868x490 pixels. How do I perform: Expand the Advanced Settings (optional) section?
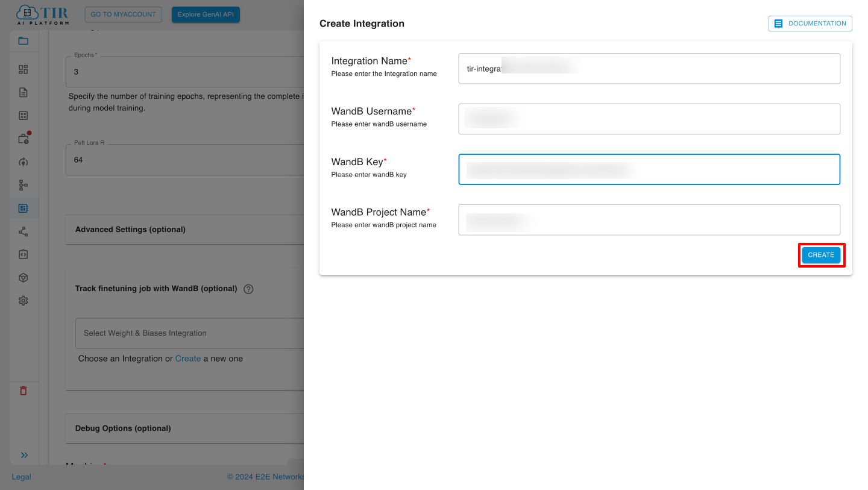[184, 230]
